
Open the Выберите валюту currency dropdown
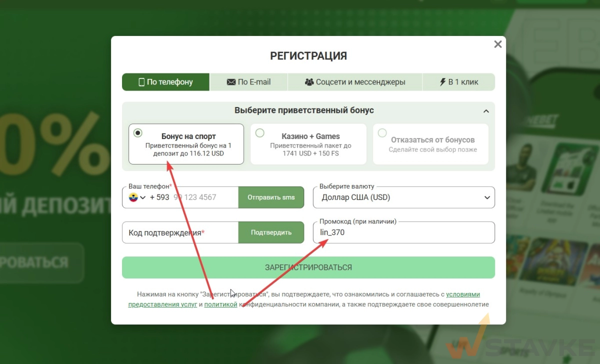tap(403, 197)
